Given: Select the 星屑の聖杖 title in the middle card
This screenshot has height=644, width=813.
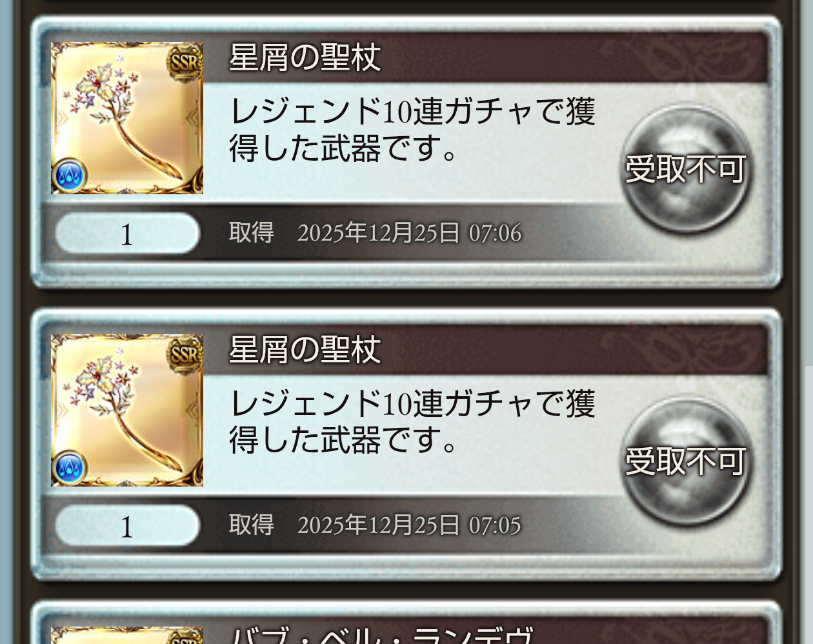Looking at the screenshot, I should tap(305, 350).
